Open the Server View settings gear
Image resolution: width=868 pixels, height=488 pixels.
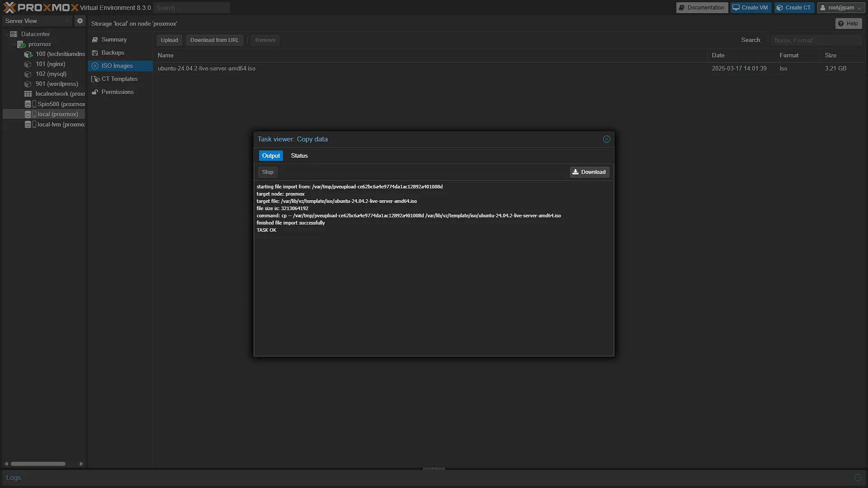click(x=80, y=21)
